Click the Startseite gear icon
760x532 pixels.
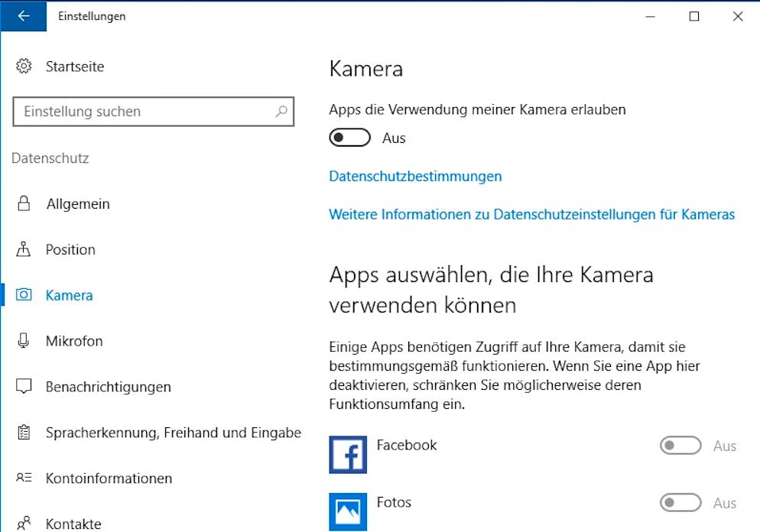pos(24,66)
